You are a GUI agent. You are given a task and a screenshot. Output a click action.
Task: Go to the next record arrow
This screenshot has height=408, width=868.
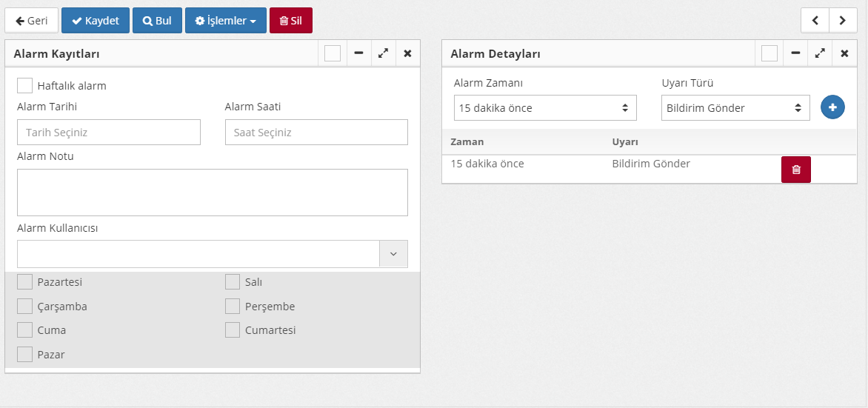[x=842, y=21]
